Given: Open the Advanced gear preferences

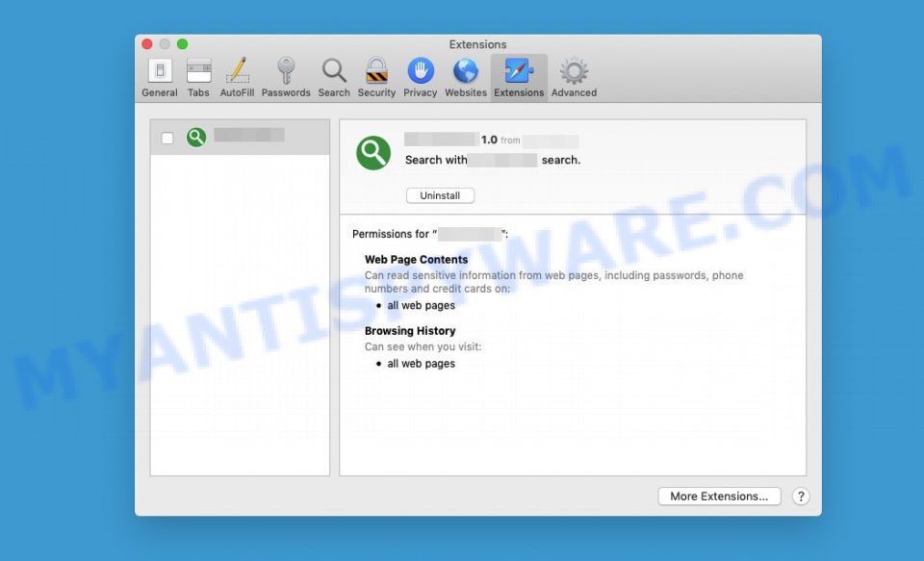Looking at the screenshot, I should pyautogui.click(x=574, y=78).
